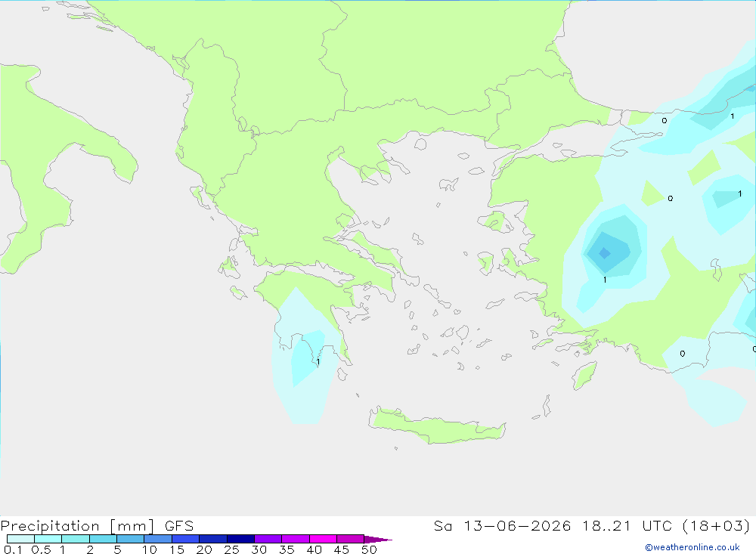The height and width of the screenshot is (554, 756).
Task: Click the legend value '45'
Action: (x=342, y=549)
